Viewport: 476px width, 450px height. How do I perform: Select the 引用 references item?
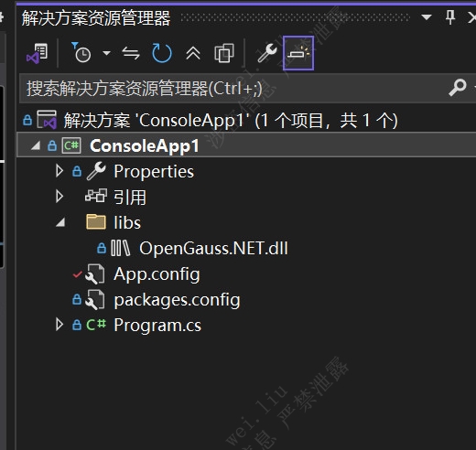[130, 197]
